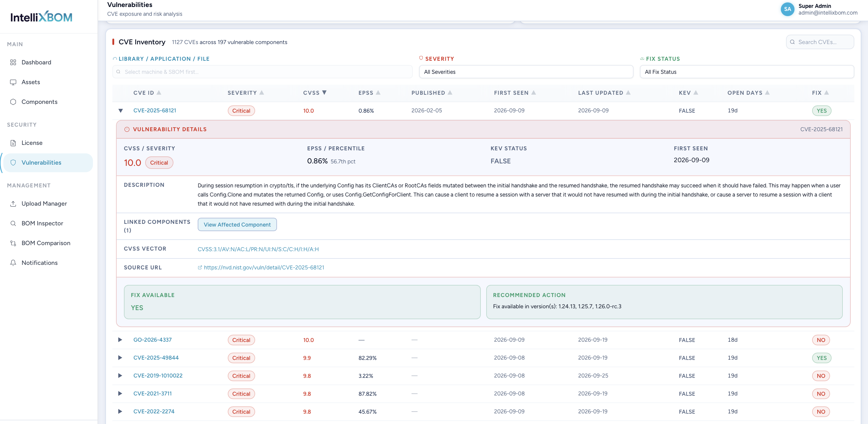Sort by EPSS column arrow
Viewport: 868px width, 424px height.
click(378, 92)
